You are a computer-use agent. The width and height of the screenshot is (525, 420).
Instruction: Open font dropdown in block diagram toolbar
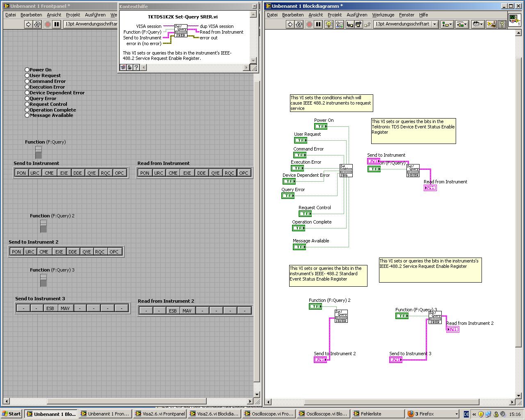tap(405, 24)
